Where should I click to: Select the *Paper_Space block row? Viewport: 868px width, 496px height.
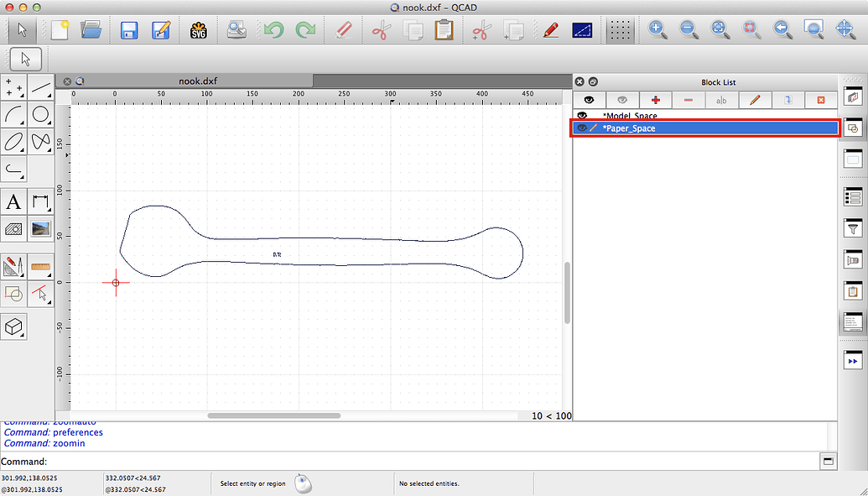[705, 128]
